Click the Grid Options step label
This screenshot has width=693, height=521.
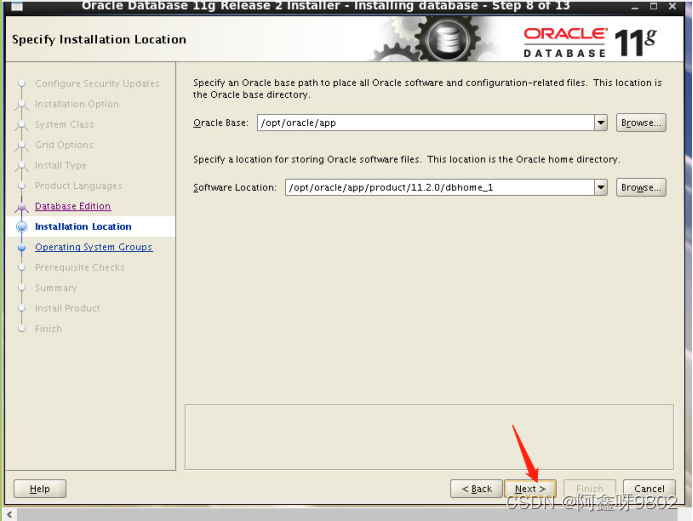coord(64,145)
